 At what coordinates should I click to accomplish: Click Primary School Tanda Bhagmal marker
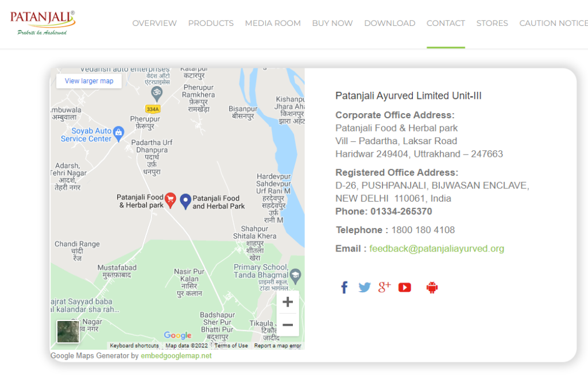[x=296, y=276]
